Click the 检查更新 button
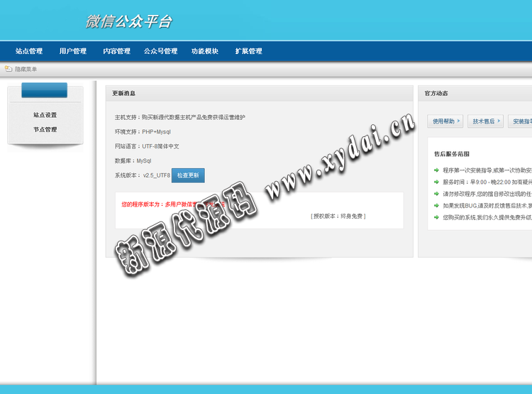 pos(188,175)
